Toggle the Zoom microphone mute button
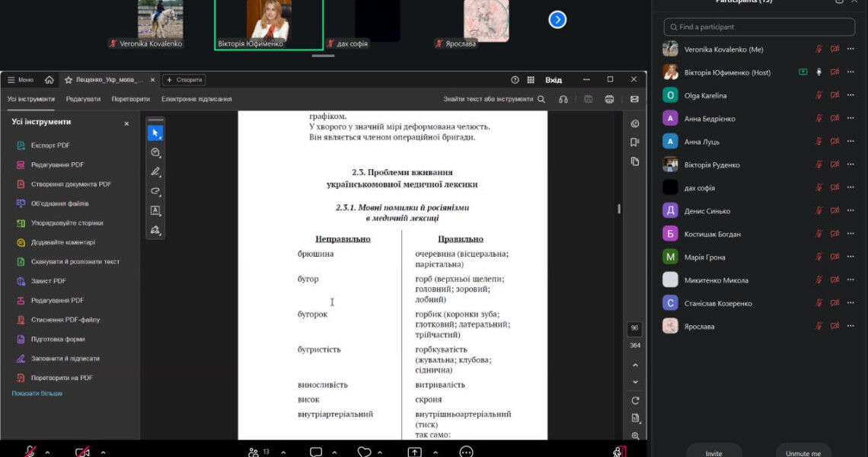The image size is (868, 457). coord(30,452)
